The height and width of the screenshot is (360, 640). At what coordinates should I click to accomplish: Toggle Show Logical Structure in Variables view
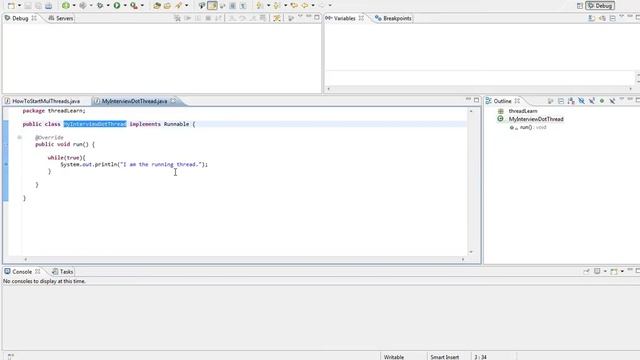[x=602, y=18]
